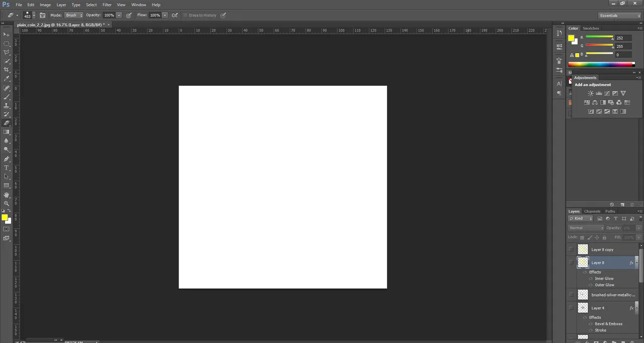Click the R channel slider
This screenshot has width=644, height=343.
point(600,38)
